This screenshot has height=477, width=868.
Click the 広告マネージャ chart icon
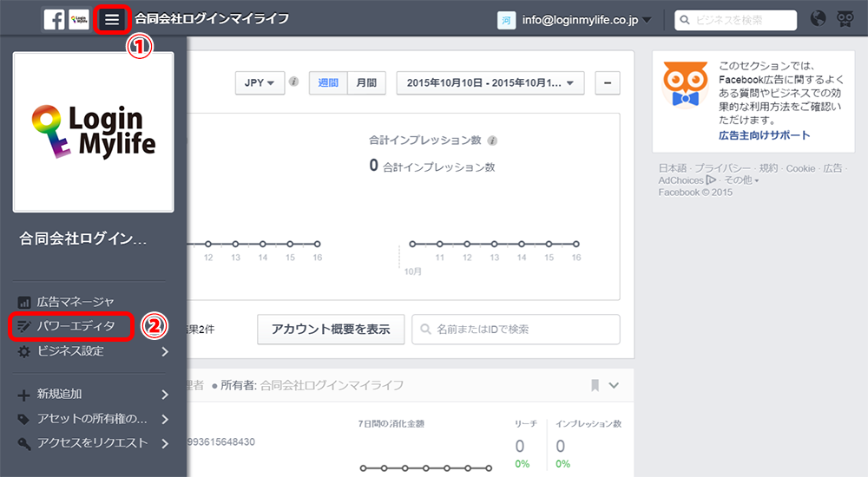[x=23, y=302]
